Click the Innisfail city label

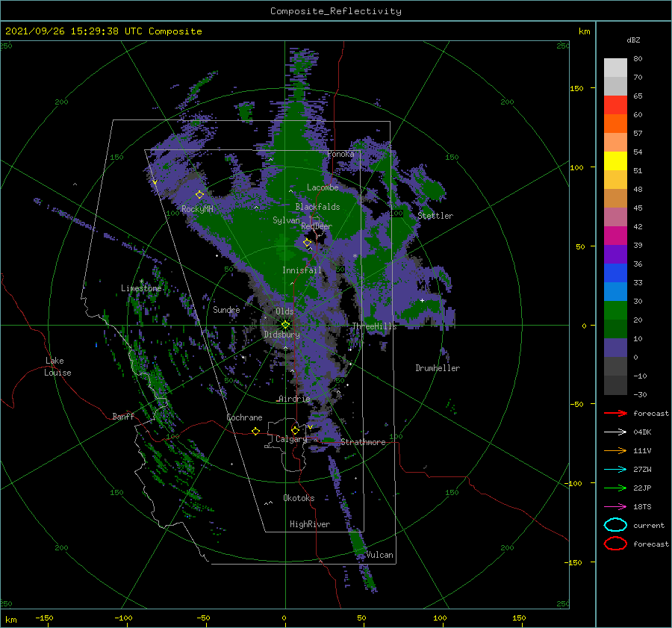pyautogui.click(x=302, y=270)
